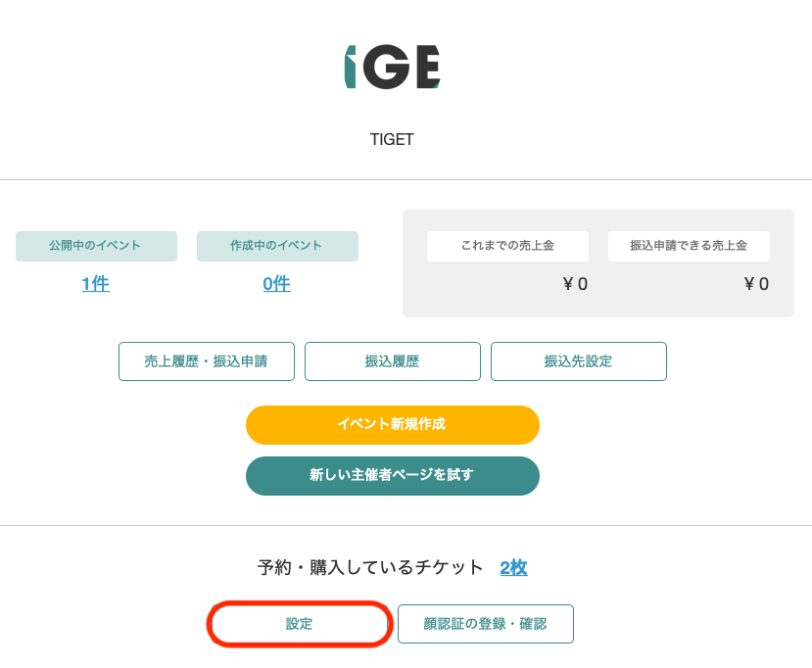
Task: Try the new organizer page via 新しい主催者ページを試す
Action: click(392, 475)
